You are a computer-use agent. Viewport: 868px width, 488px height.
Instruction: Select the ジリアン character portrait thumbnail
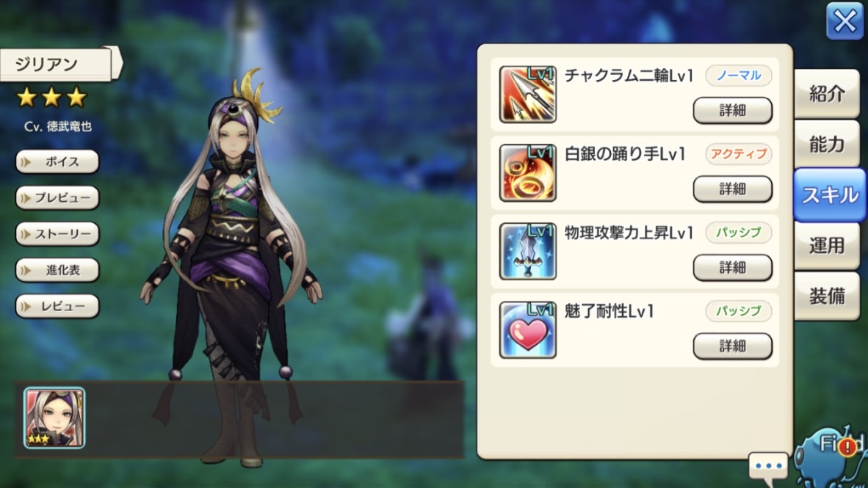(x=54, y=418)
